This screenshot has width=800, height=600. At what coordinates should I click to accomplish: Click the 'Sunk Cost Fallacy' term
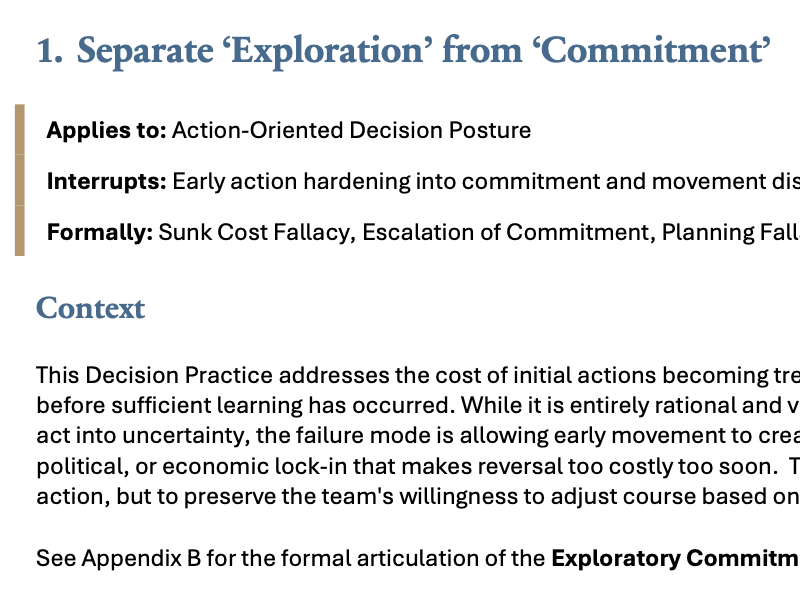click(255, 233)
